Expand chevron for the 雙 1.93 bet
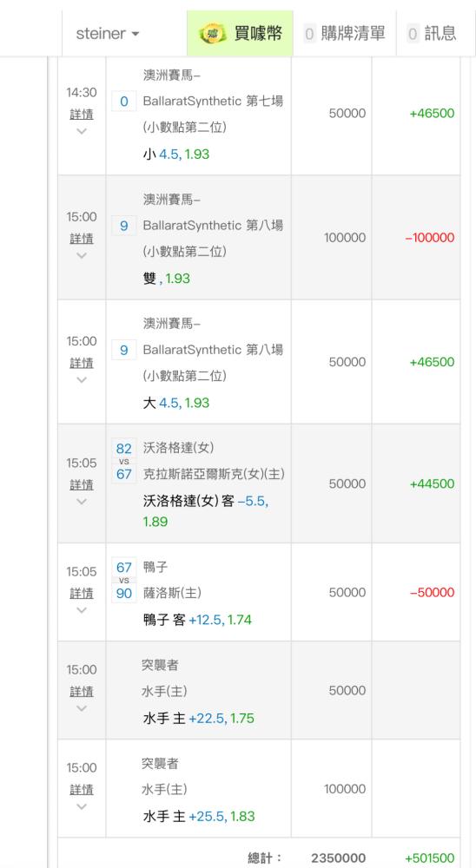The height and width of the screenshot is (868, 476). pos(82,256)
